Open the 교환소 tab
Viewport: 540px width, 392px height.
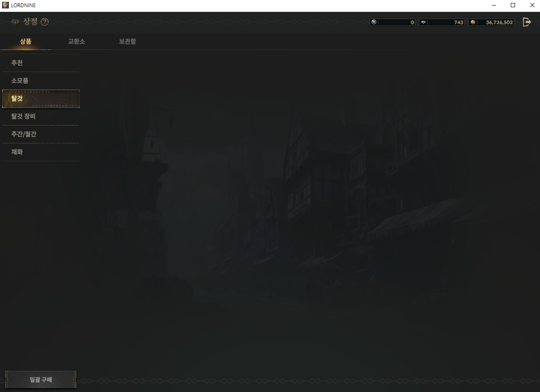77,41
